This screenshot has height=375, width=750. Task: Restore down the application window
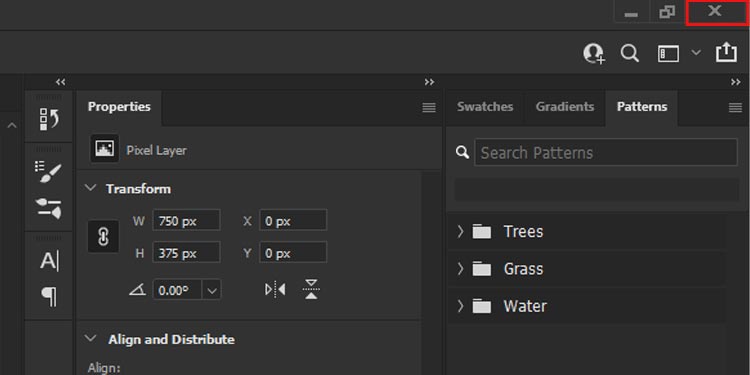click(x=667, y=12)
